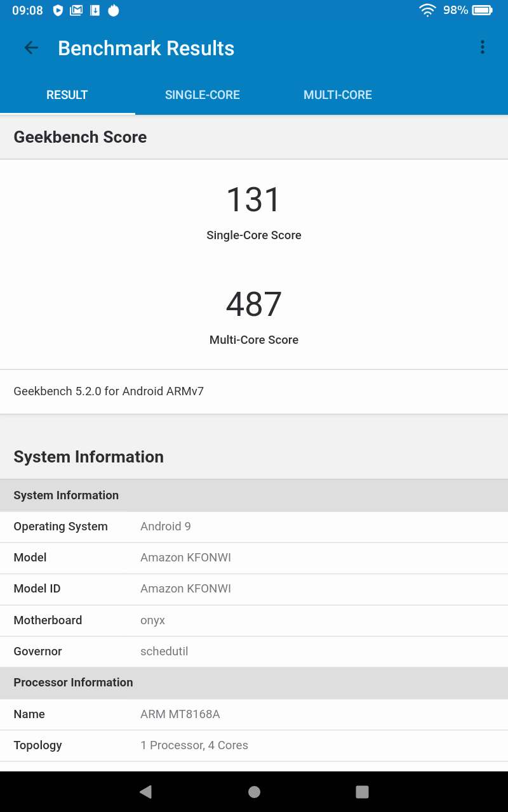Select the single-core score value 131

click(254, 200)
